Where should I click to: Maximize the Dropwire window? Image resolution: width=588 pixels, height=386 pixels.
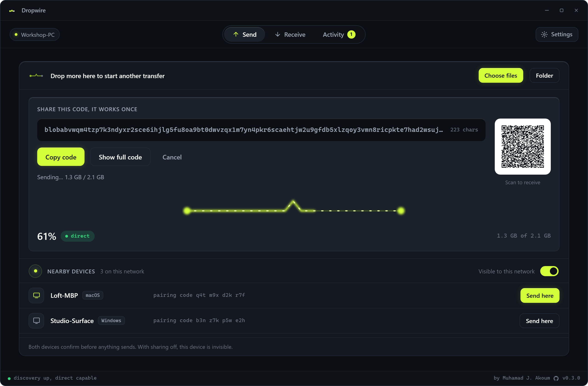click(x=561, y=10)
